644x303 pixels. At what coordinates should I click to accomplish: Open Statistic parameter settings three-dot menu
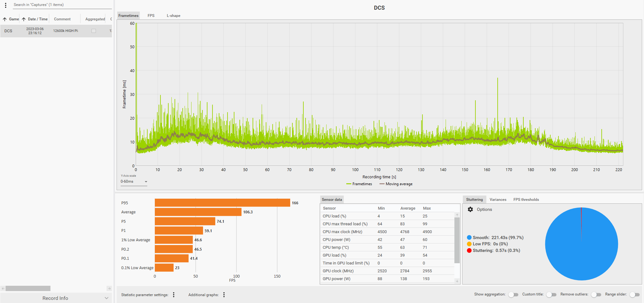[x=174, y=295]
